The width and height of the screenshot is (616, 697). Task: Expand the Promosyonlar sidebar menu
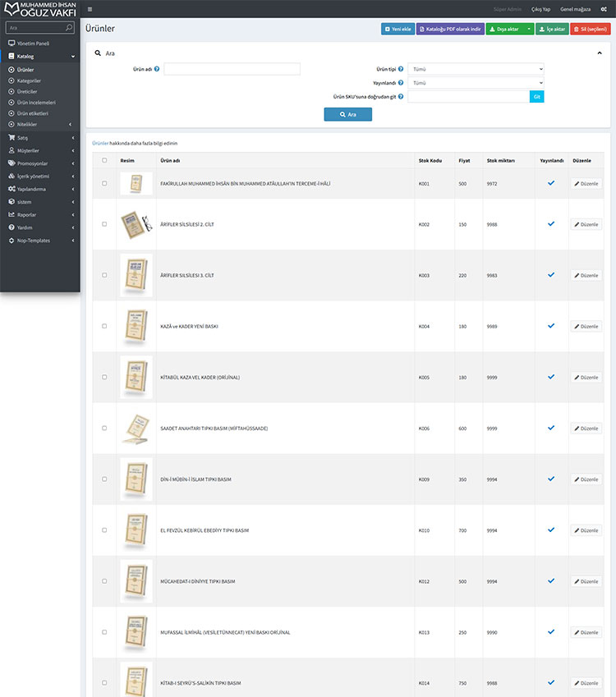tap(40, 163)
